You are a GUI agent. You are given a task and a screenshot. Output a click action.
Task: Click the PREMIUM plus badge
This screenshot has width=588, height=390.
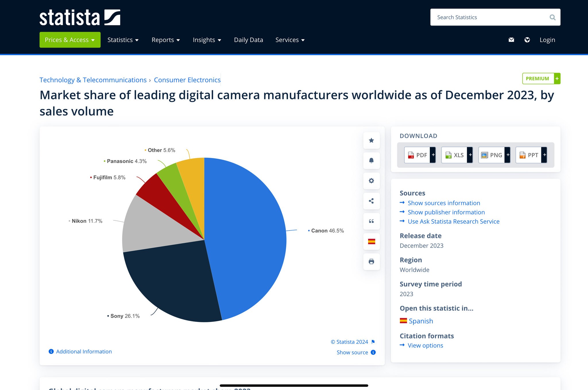(x=541, y=78)
